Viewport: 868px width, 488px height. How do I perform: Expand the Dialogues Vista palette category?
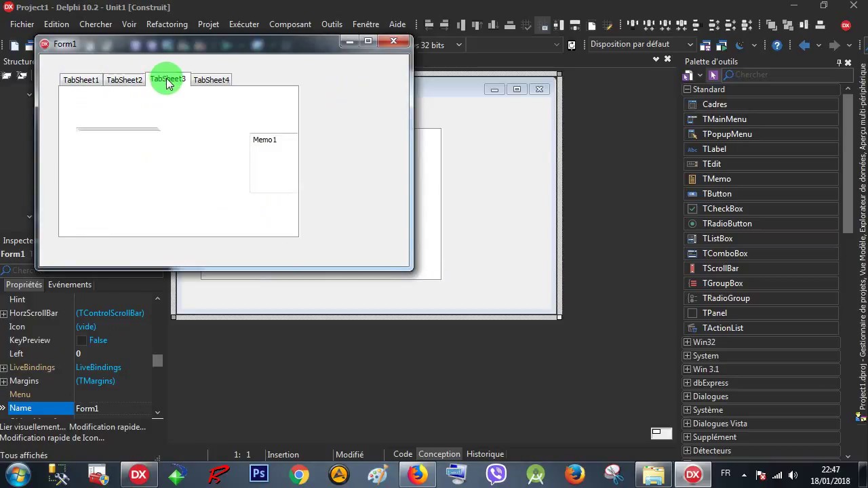[687, 424]
